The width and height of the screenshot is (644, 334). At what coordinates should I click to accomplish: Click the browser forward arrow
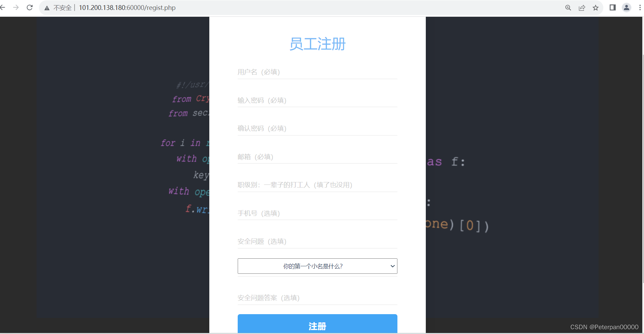[x=16, y=8]
